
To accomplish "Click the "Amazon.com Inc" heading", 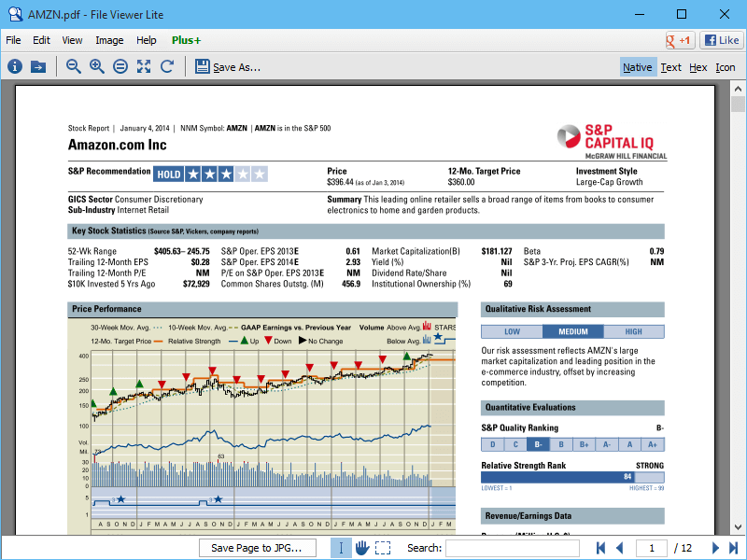I will point(118,145).
